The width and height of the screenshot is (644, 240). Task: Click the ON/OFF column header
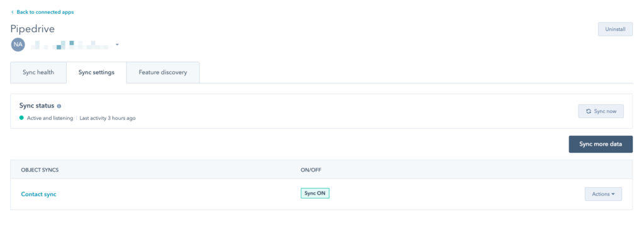pos(311,170)
